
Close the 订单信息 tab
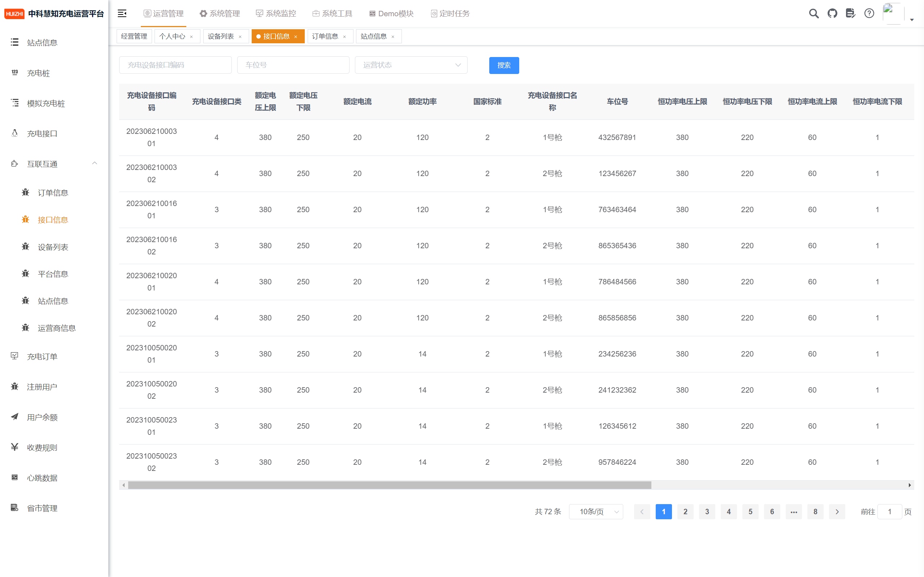(x=344, y=37)
